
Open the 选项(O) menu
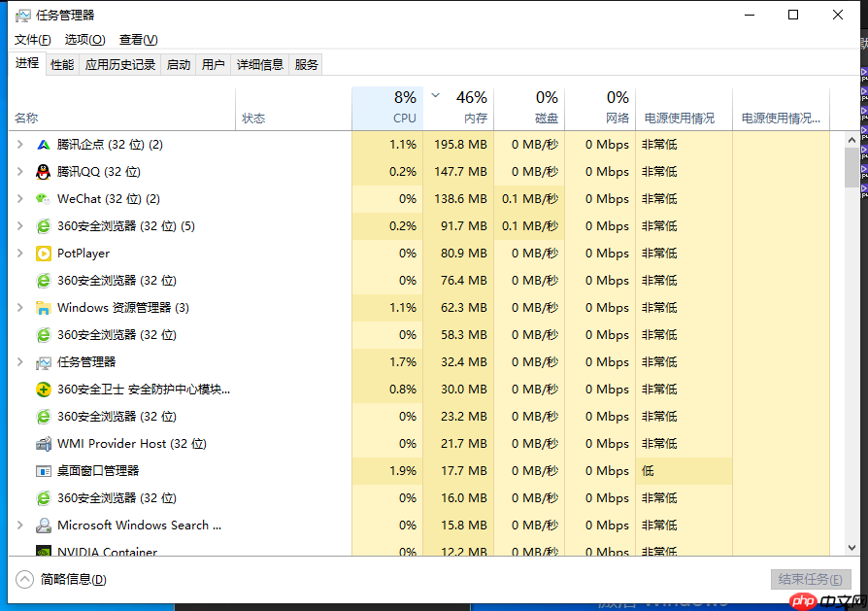coord(84,40)
